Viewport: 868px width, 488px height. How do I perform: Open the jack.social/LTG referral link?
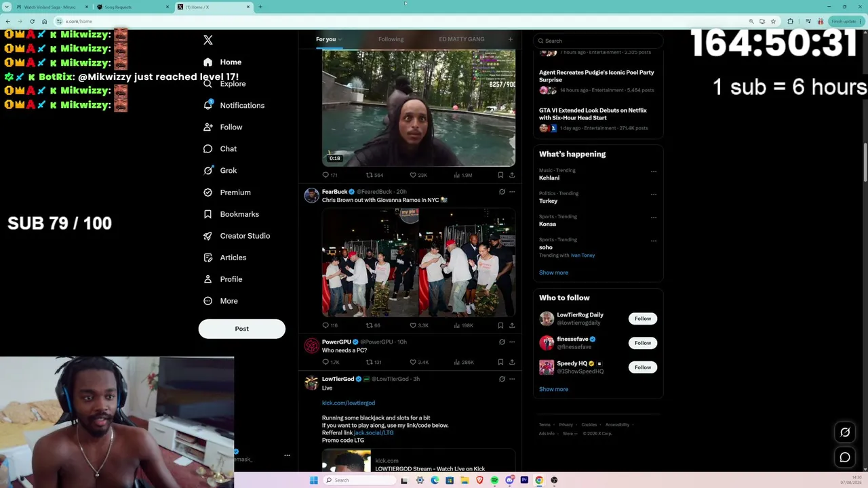(x=374, y=432)
